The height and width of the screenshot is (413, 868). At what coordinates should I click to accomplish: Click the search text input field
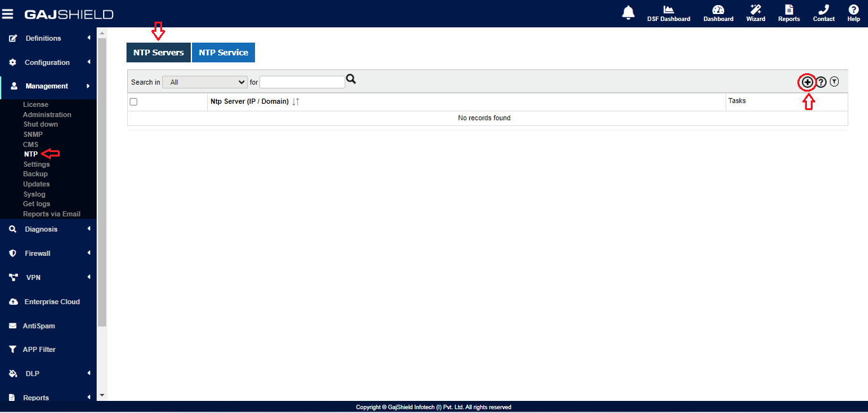(302, 82)
